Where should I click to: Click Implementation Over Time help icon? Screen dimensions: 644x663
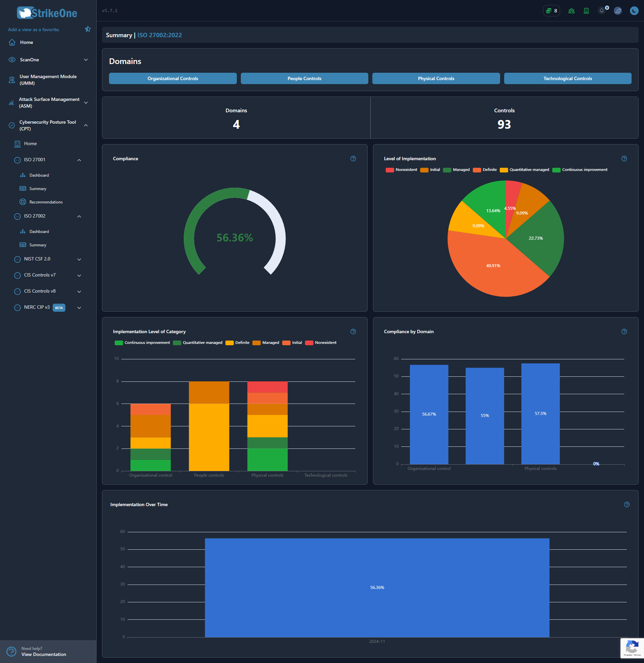pyautogui.click(x=627, y=504)
